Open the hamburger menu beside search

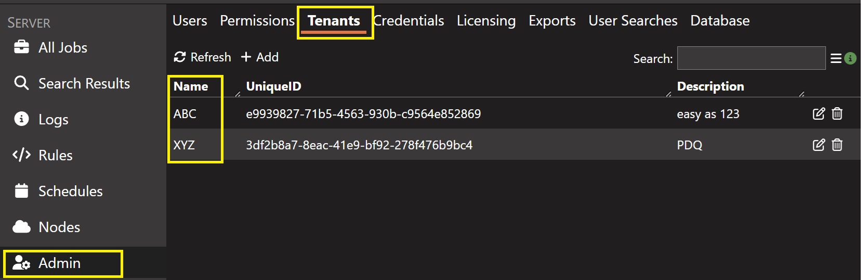[836, 59]
